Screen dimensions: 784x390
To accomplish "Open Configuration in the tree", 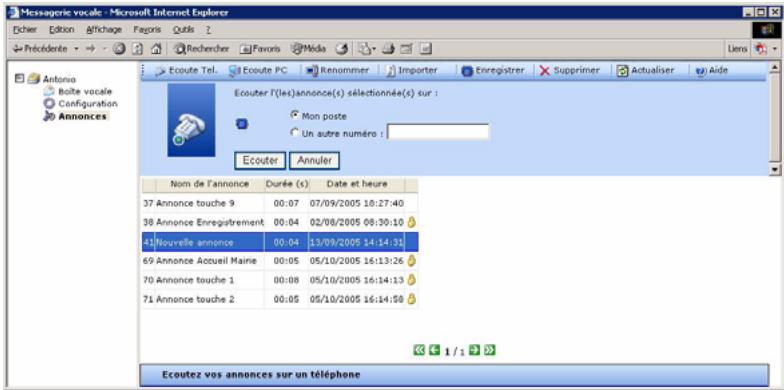I will pos(80,104).
